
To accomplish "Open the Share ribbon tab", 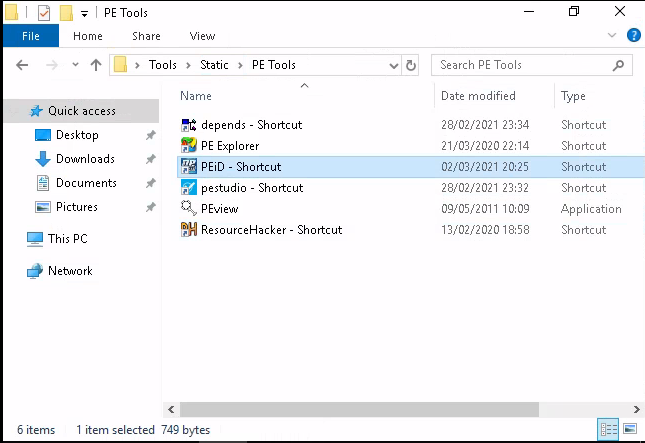I will 146,36.
